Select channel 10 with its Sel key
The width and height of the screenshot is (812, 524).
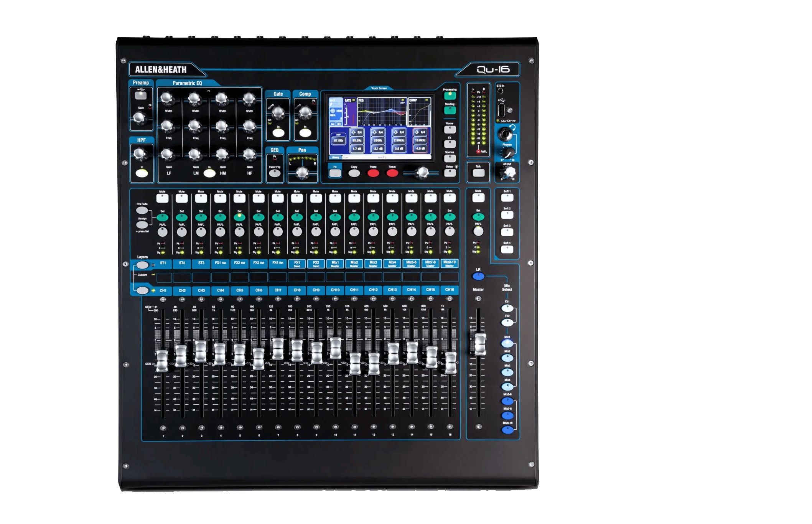335,217
